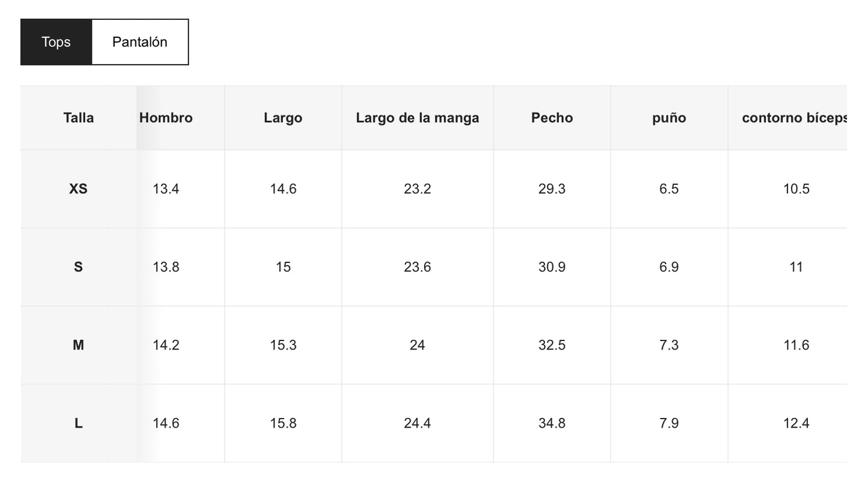Select the Tops tab
The height and width of the screenshot is (478, 868).
(56, 42)
